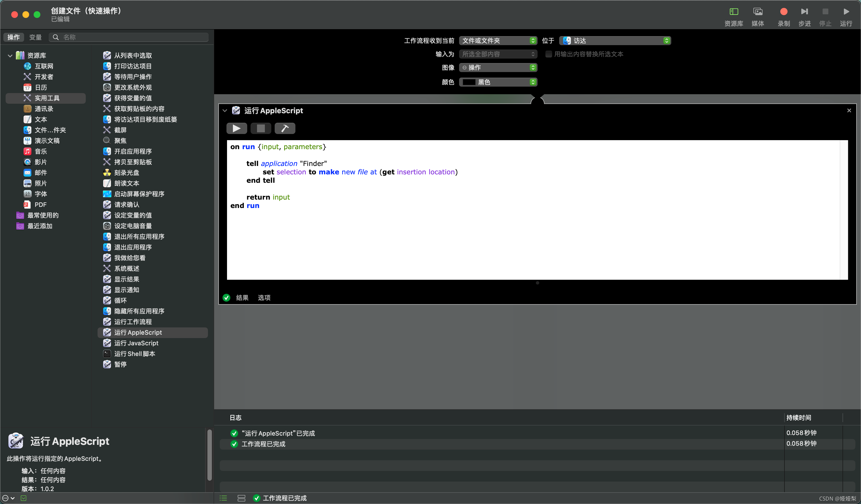Open the action menu smiley dropdown
This screenshot has width=861, height=504.
8,498
